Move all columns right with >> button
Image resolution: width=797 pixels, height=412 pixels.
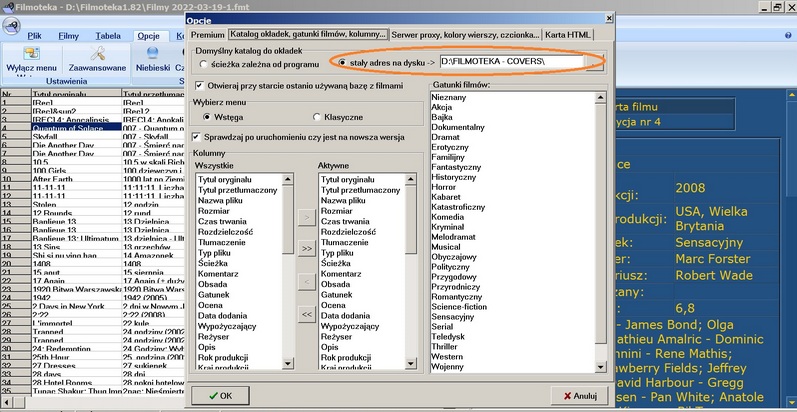pos(306,246)
